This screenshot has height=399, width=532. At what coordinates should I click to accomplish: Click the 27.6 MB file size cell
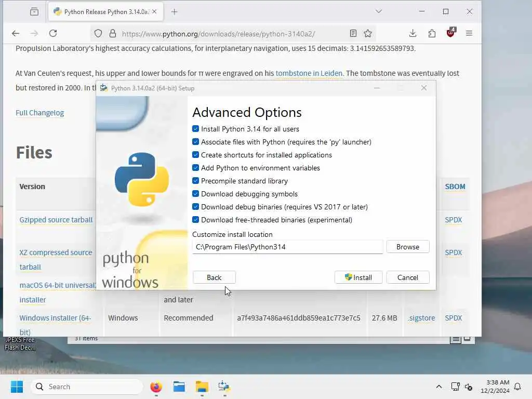pyautogui.click(x=384, y=318)
